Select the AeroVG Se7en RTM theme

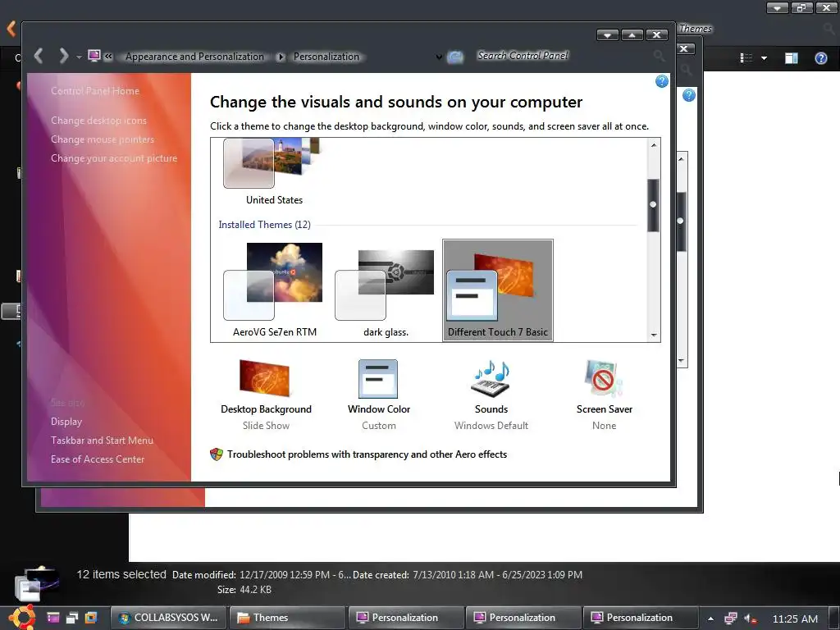pos(274,290)
